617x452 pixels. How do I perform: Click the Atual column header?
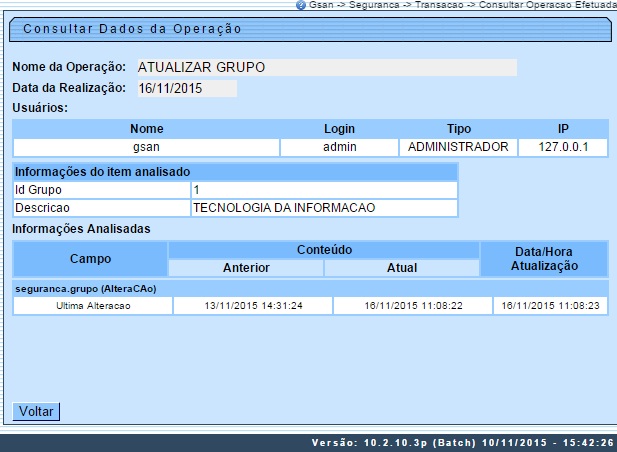[402, 268]
